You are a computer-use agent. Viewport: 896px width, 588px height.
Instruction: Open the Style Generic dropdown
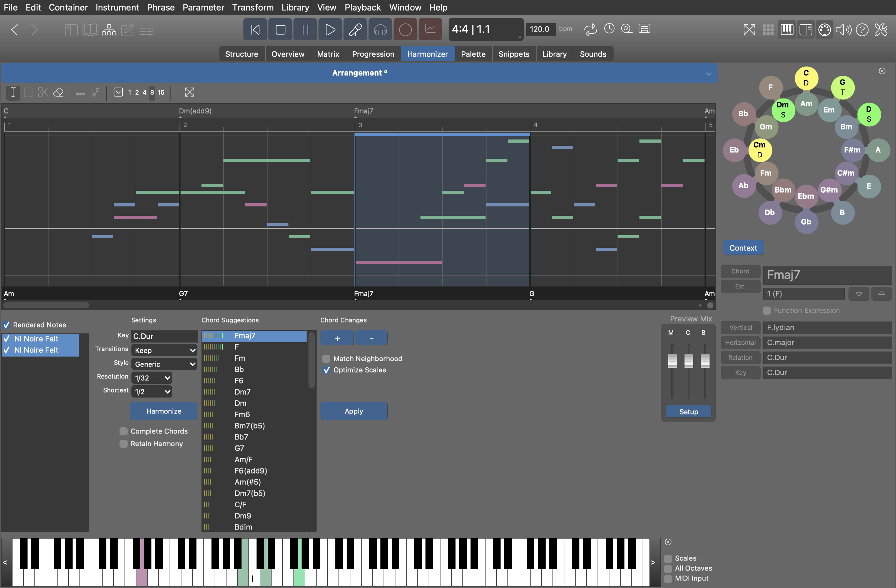pos(164,364)
